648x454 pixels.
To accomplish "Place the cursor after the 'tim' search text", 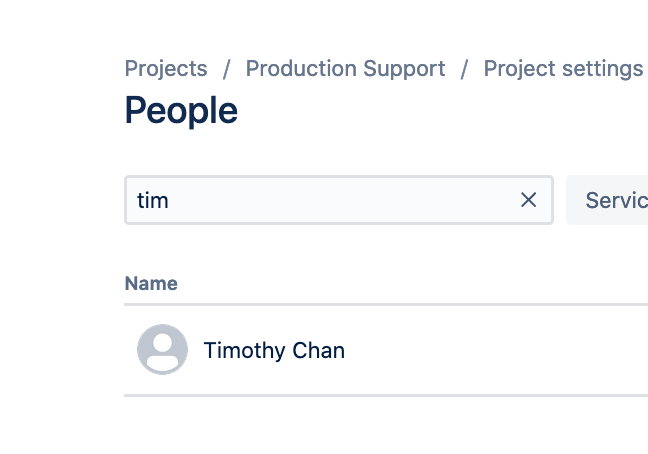I will (170, 201).
